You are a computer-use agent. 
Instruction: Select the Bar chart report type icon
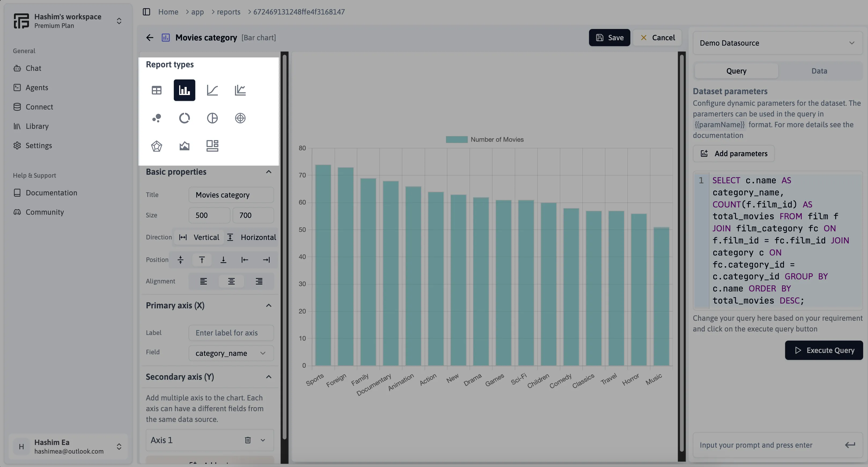[x=184, y=90]
